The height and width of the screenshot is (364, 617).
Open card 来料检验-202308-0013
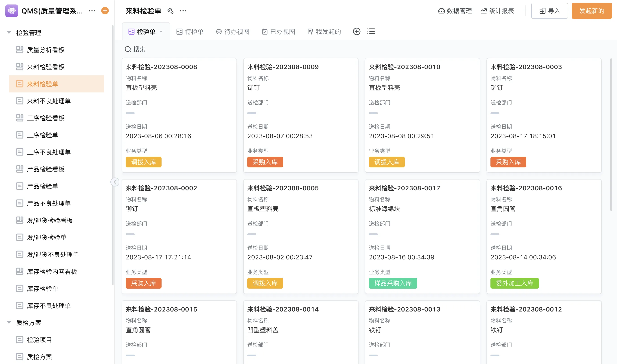click(x=422, y=332)
